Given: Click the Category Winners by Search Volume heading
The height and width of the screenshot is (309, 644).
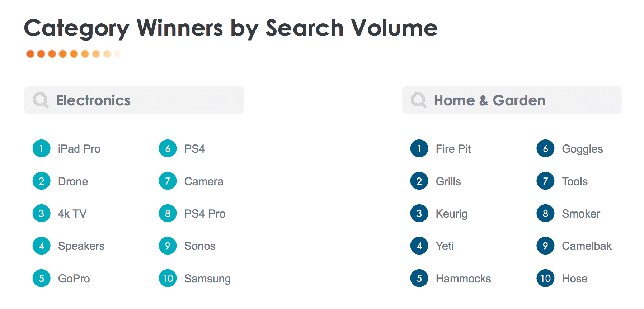Looking at the screenshot, I should tap(231, 28).
